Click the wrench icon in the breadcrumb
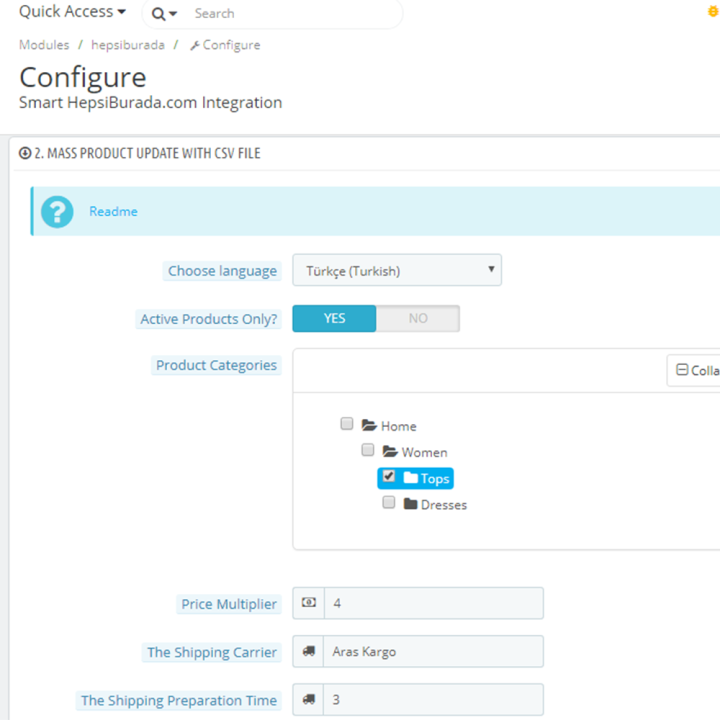 pos(195,45)
